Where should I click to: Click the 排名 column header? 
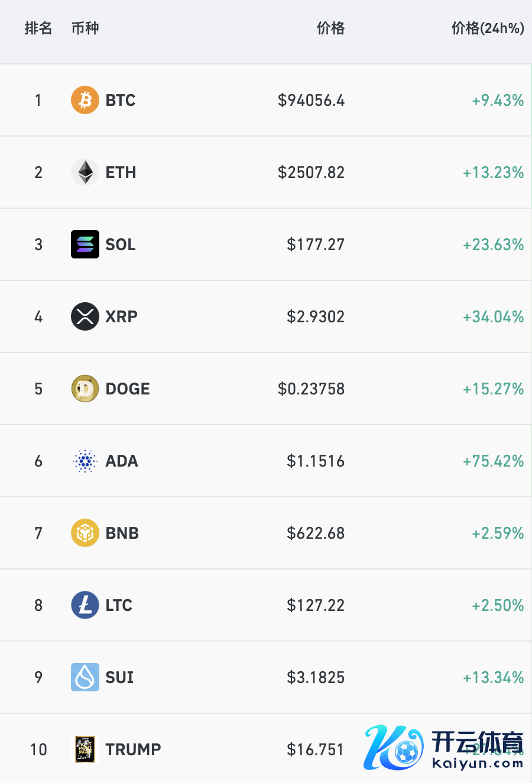(38, 28)
